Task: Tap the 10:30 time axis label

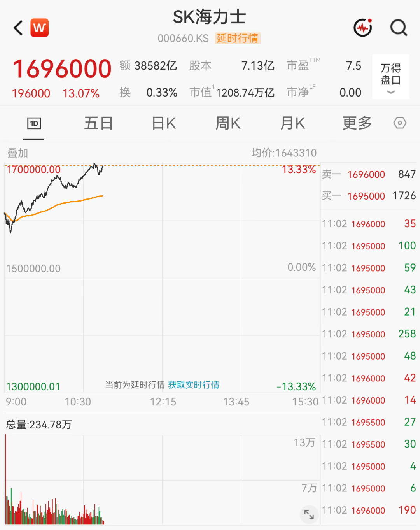Action: tap(78, 402)
